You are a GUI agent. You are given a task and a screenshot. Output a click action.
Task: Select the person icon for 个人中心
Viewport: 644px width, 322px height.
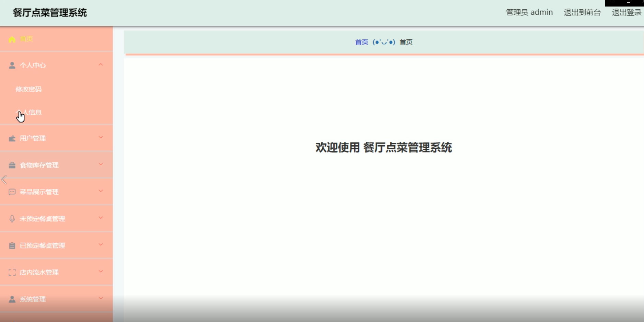click(12, 65)
